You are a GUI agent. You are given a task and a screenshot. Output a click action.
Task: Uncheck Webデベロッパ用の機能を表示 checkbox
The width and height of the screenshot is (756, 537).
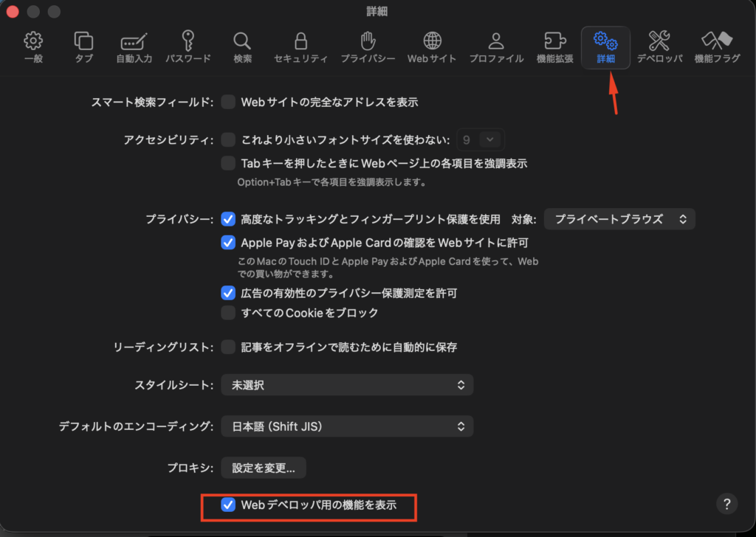(x=228, y=505)
